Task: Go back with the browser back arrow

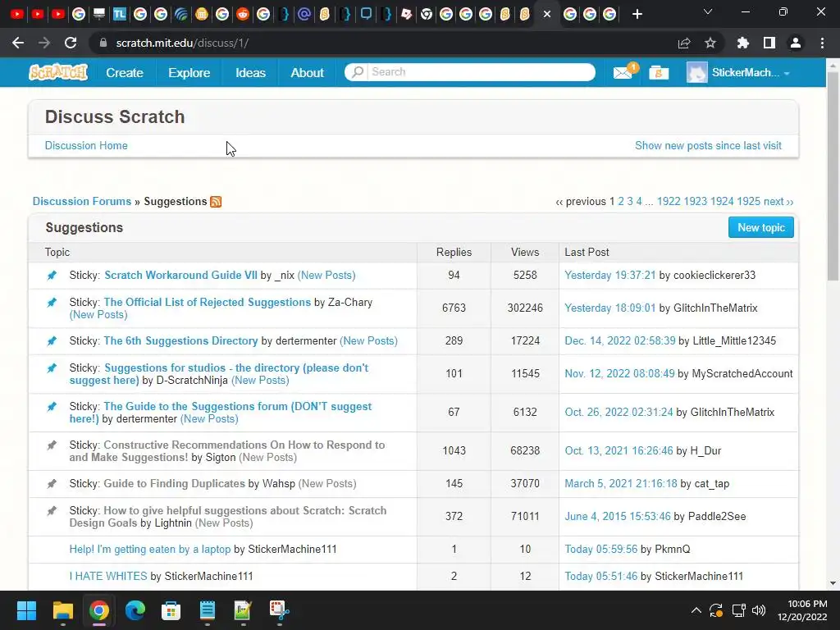Action: (x=18, y=43)
